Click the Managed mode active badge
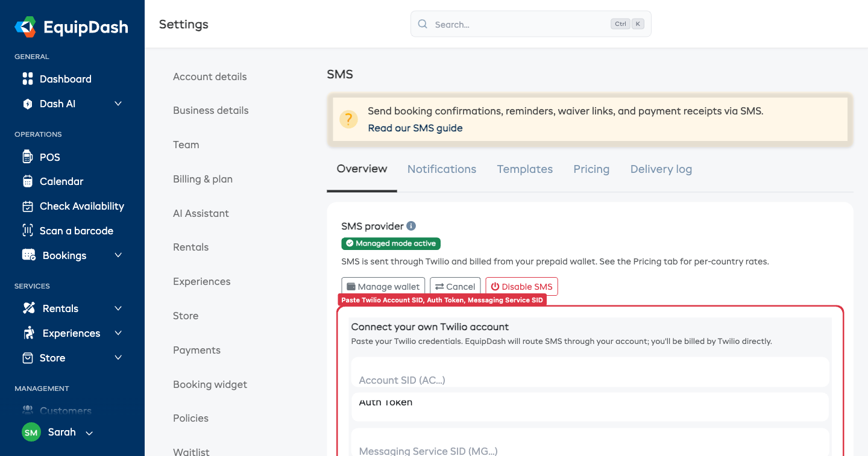The height and width of the screenshot is (456, 868). 391,243
